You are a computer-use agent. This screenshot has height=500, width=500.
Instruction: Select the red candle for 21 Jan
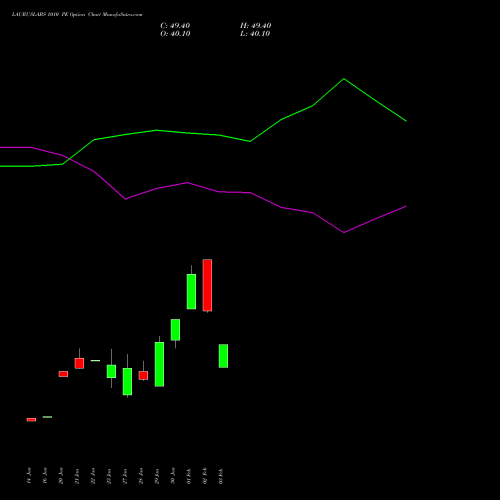click(79, 363)
